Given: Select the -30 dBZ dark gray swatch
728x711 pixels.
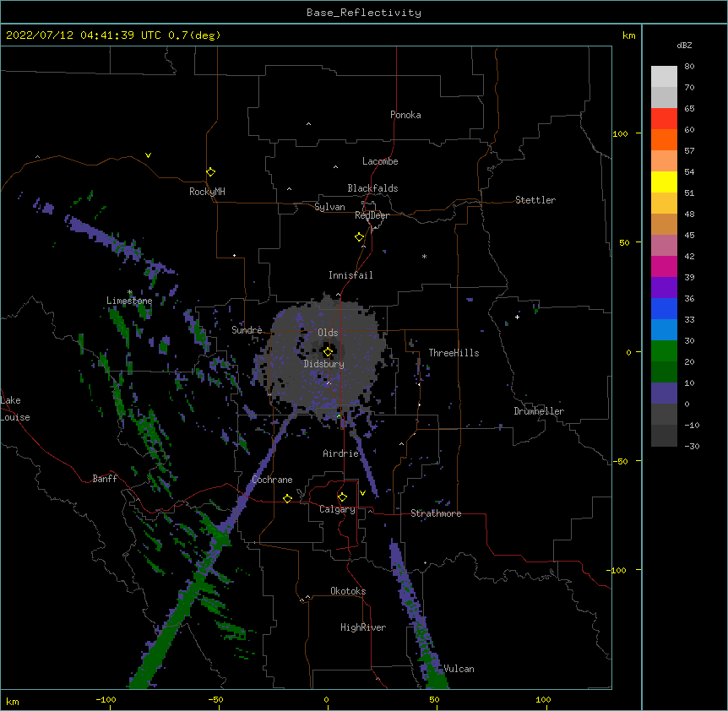Looking at the screenshot, I should tap(664, 436).
